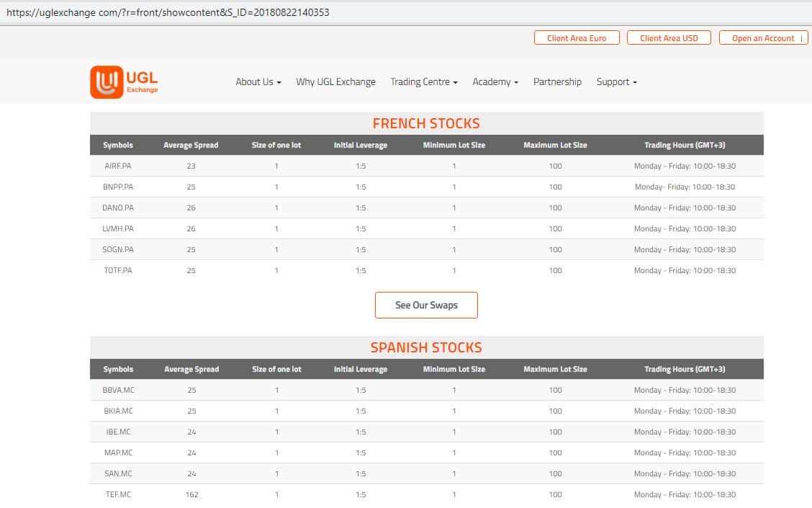The width and height of the screenshot is (812, 508).
Task: Select the AIRF.PA symbol row
Action: point(118,166)
